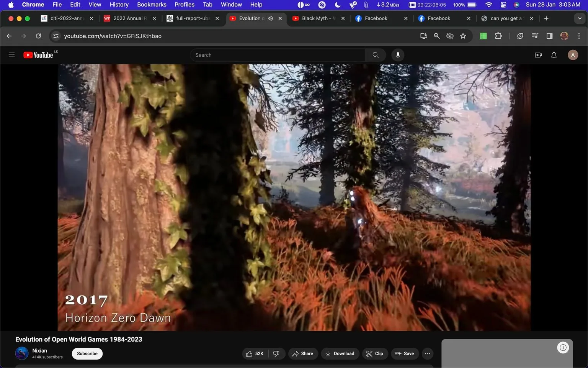Click the YouTube home logo
Image resolution: width=588 pixels, height=368 pixels.
pyautogui.click(x=38, y=55)
